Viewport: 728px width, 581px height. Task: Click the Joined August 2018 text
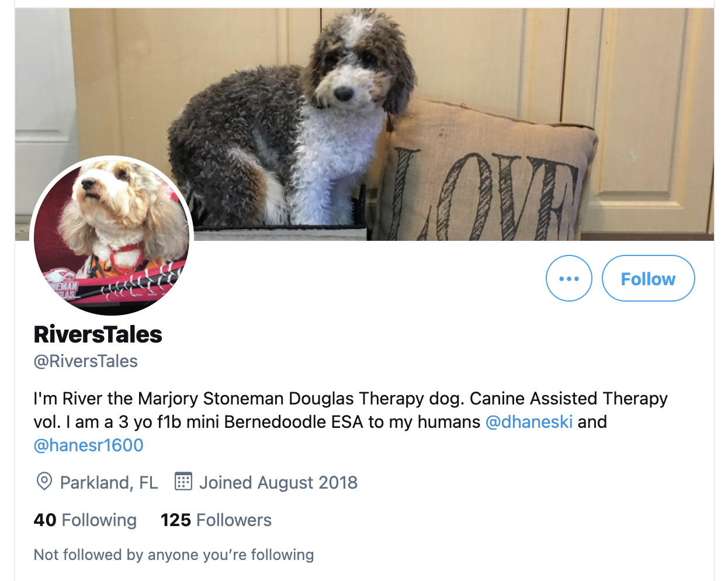coord(278,482)
